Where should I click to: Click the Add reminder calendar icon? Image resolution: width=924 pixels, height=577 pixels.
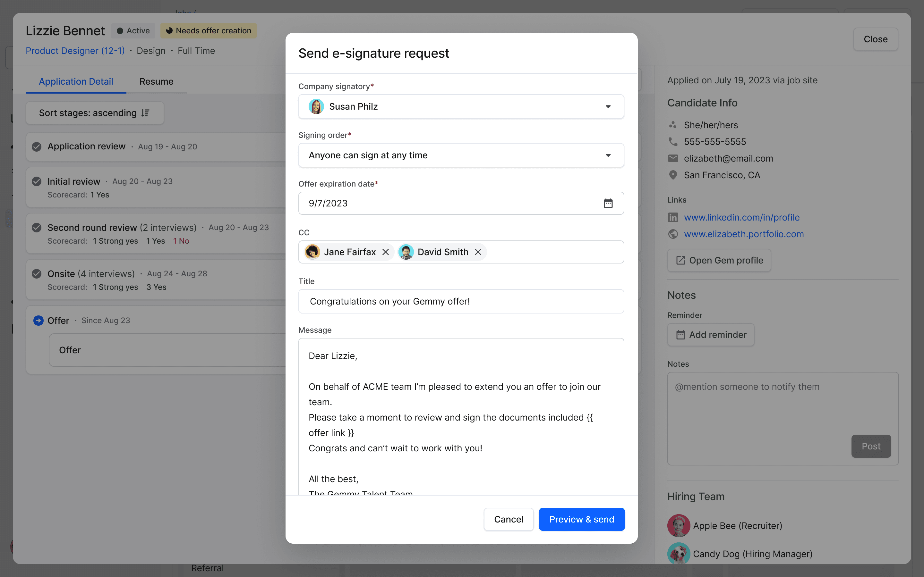point(680,335)
